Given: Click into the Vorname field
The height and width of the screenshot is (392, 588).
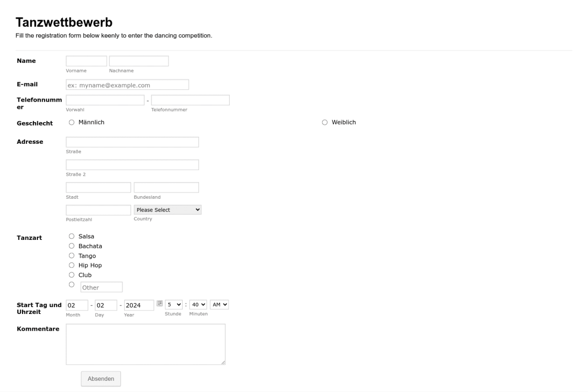Looking at the screenshot, I should (86, 60).
